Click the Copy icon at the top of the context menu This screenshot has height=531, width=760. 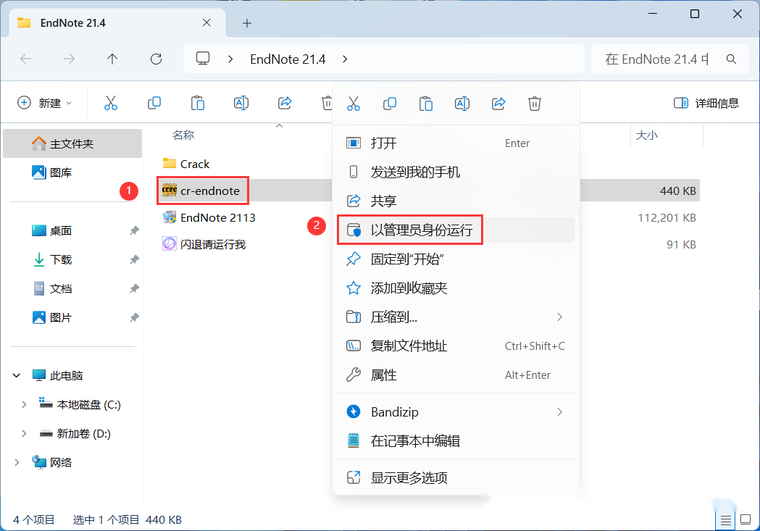[x=390, y=103]
